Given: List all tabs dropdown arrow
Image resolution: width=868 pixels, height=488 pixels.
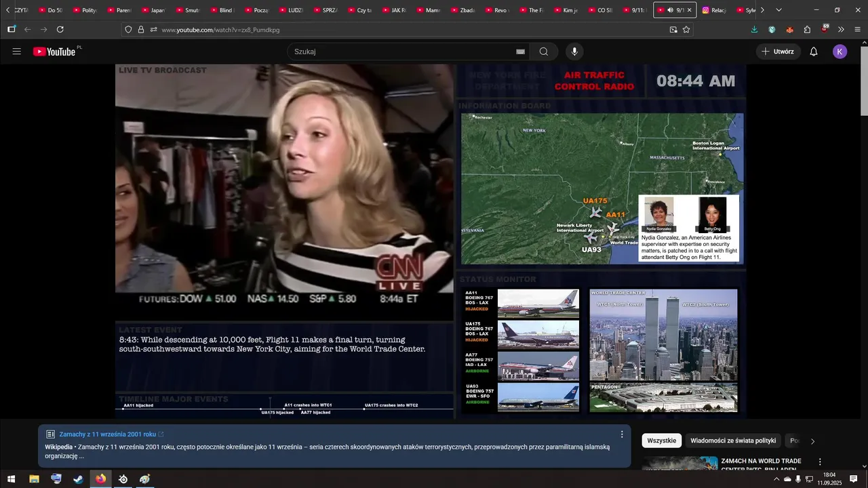Looking at the screenshot, I should click(778, 10).
